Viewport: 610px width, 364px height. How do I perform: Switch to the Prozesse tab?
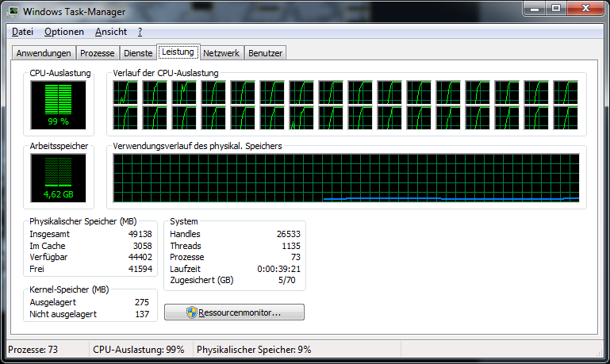pos(98,53)
